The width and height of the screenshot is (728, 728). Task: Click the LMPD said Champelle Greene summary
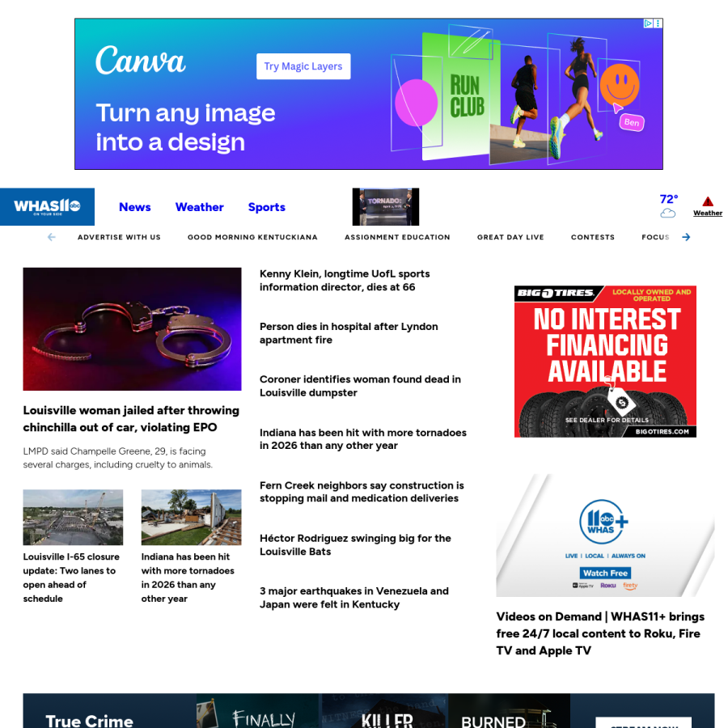point(118,458)
